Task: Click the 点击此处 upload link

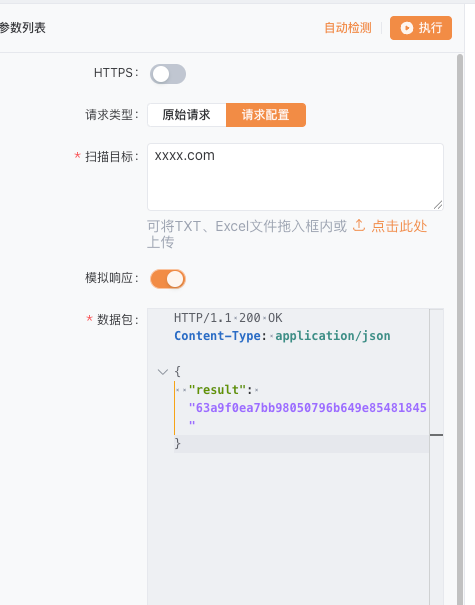Action: (x=399, y=226)
